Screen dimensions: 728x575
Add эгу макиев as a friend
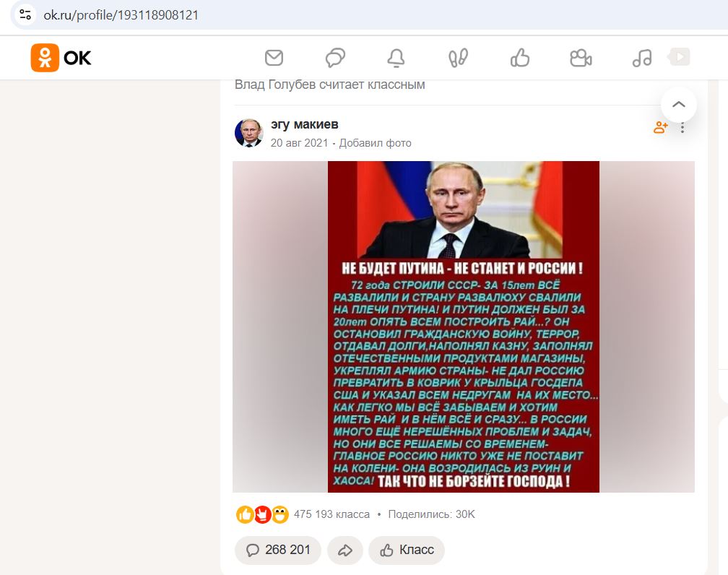tap(660, 127)
